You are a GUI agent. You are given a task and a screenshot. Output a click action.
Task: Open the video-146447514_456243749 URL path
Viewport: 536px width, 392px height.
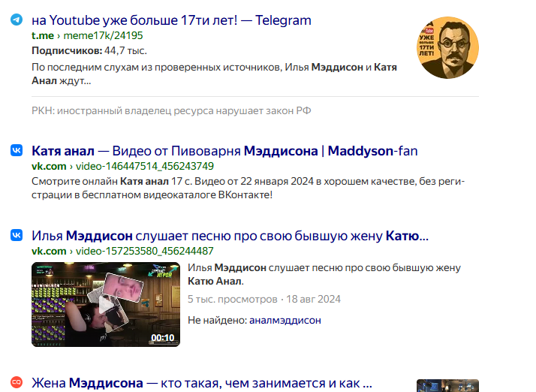pyautogui.click(x=145, y=166)
